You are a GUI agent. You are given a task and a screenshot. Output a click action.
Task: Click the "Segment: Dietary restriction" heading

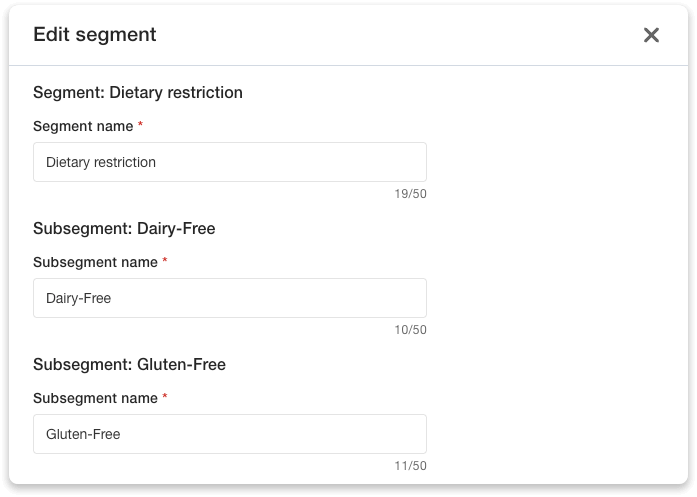(138, 93)
